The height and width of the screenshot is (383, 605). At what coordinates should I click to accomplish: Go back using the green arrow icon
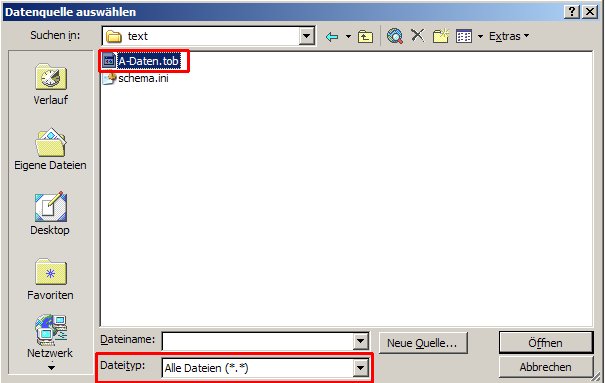332,36
